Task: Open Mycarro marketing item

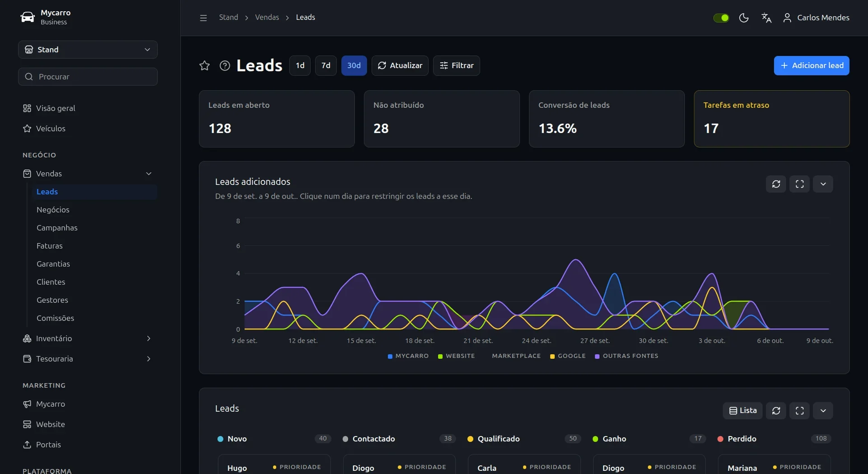Action: click(x=88, y=404)
